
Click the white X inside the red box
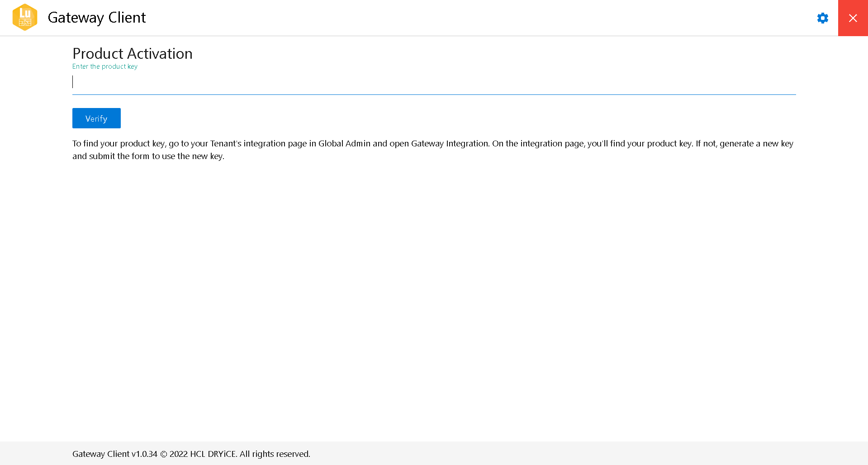853,18
